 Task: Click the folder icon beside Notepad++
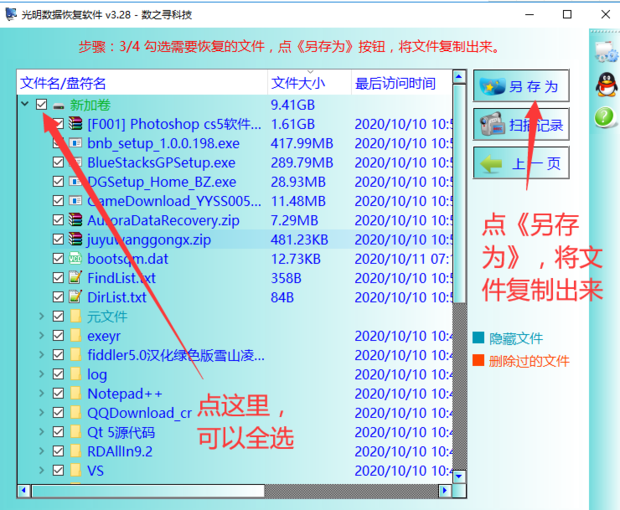coord(76,393)
